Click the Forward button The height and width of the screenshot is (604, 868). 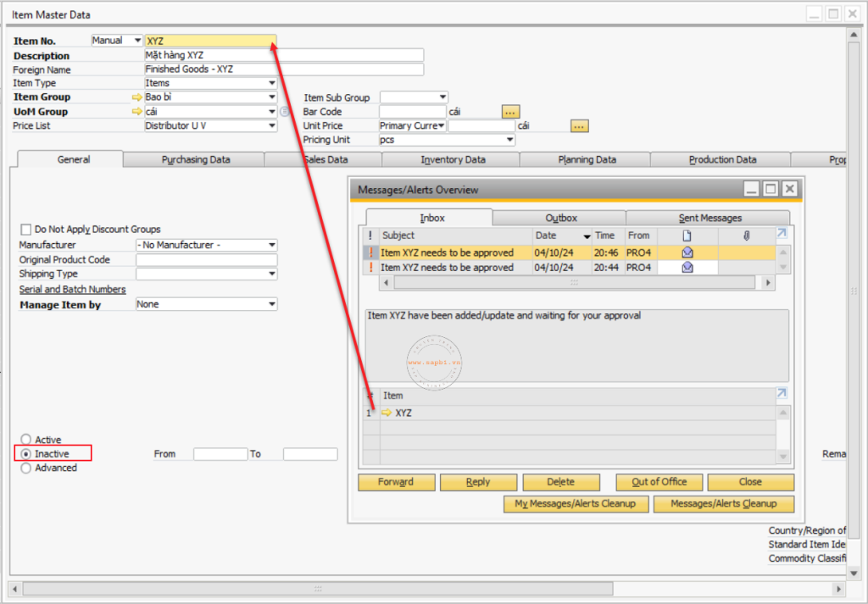click(x=396, y=482)
